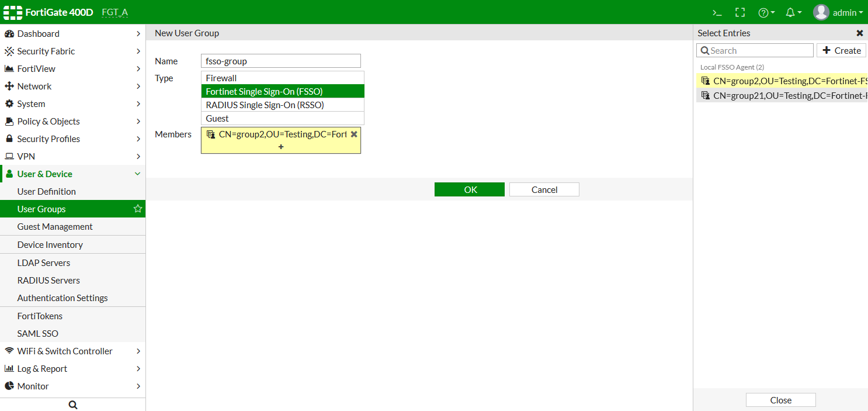The width and height of the screenshot is (868, 411).
Task: Open User Definition menu item
Action: click(73, 191)
